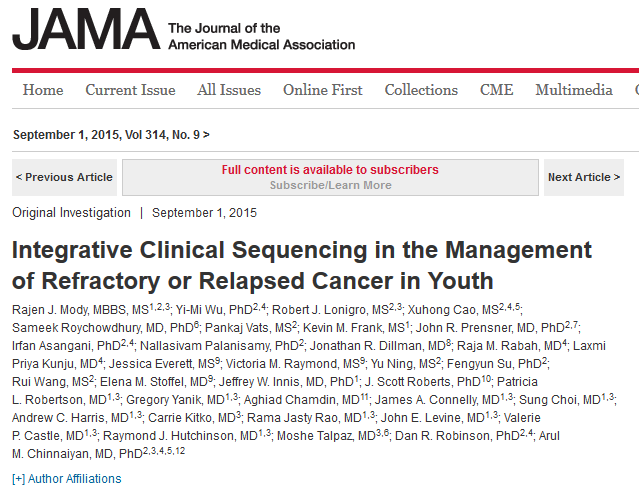Go to Current Issue
Screen dimensions: 639x495
pyautogui.click(x=130, y=90)
